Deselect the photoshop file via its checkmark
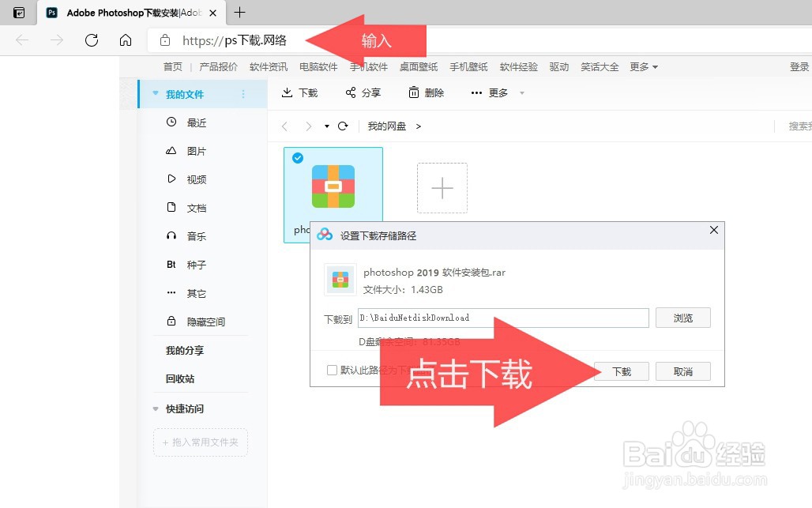This screenshot has width=812, height=508. click(298, 158)
